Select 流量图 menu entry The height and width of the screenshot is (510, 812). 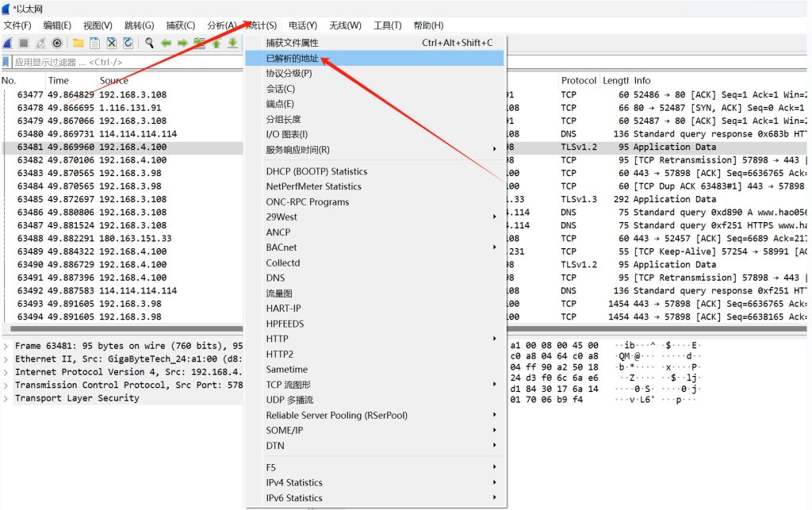pos(374,293)
